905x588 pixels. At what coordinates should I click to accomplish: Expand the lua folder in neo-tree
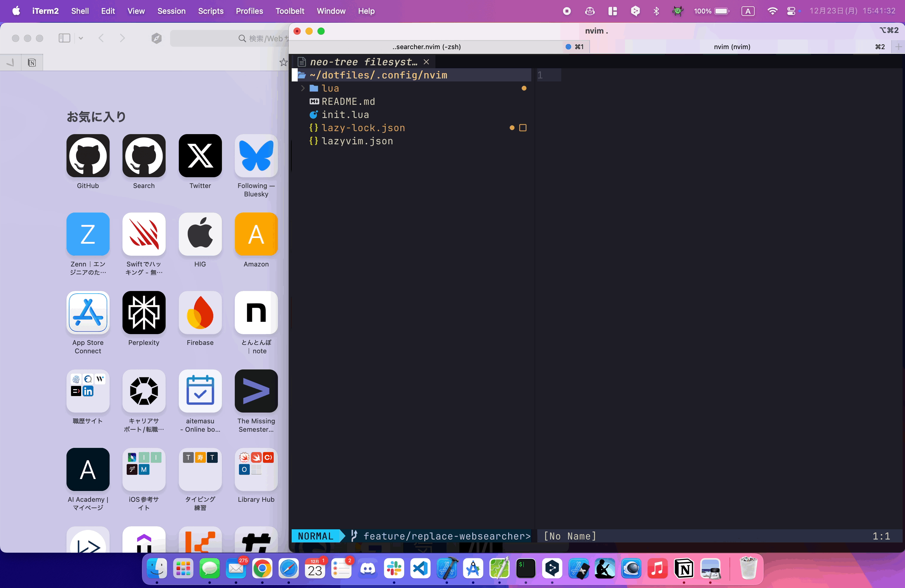point(331,88)
